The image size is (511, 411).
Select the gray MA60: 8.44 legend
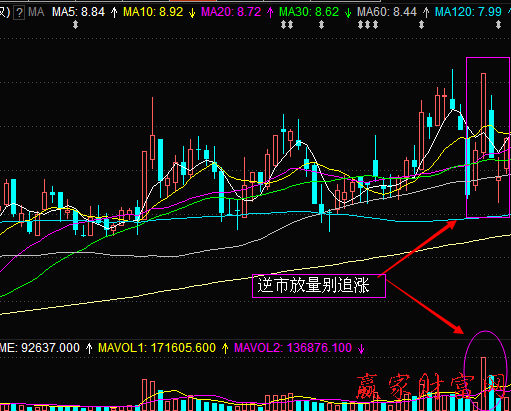coord(387,12)
